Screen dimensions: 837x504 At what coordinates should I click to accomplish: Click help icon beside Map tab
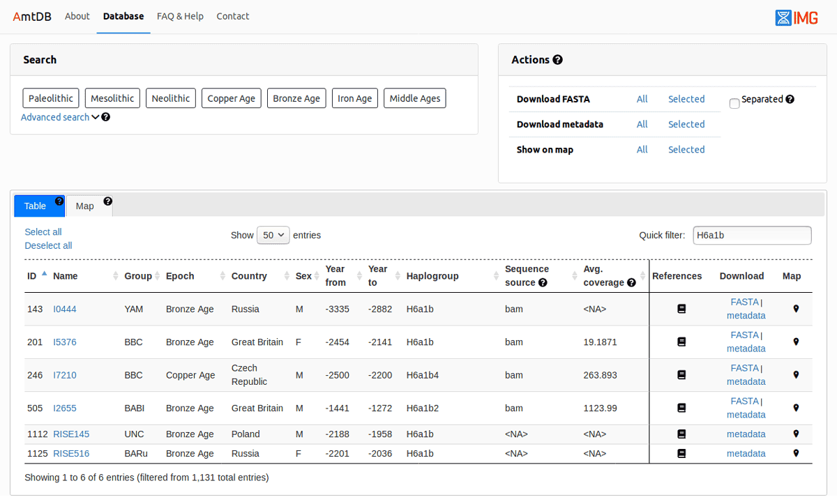tap(107, 201)
